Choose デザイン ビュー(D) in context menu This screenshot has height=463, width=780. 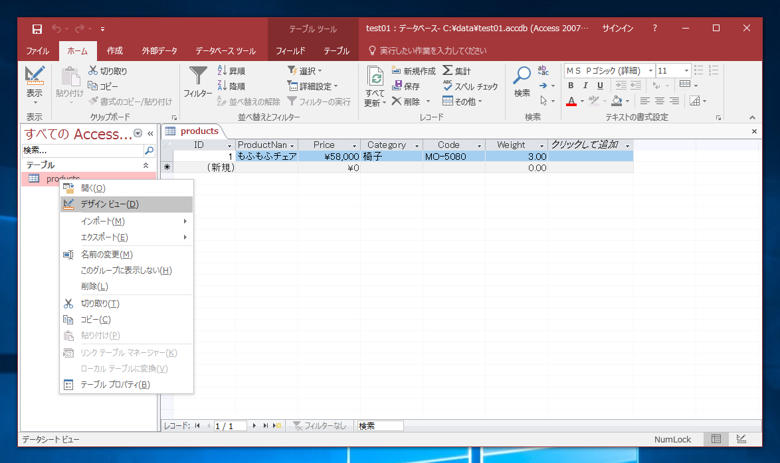(126, 204)
